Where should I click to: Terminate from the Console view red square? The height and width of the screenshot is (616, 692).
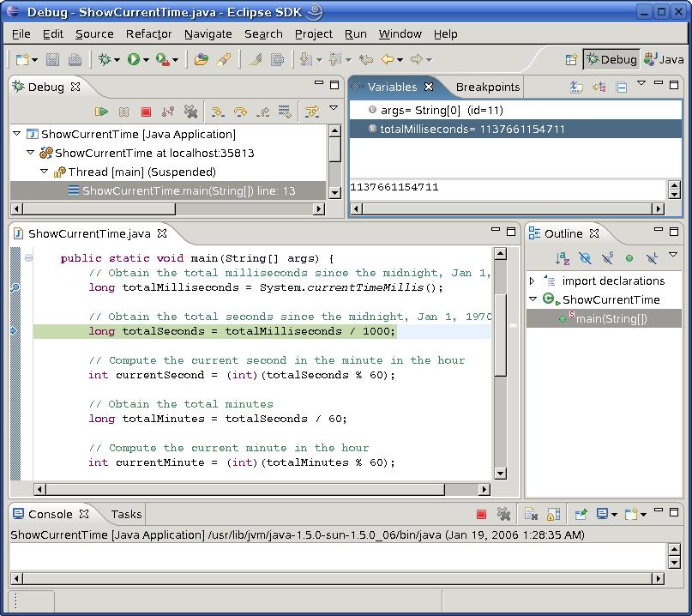(482, 514)
